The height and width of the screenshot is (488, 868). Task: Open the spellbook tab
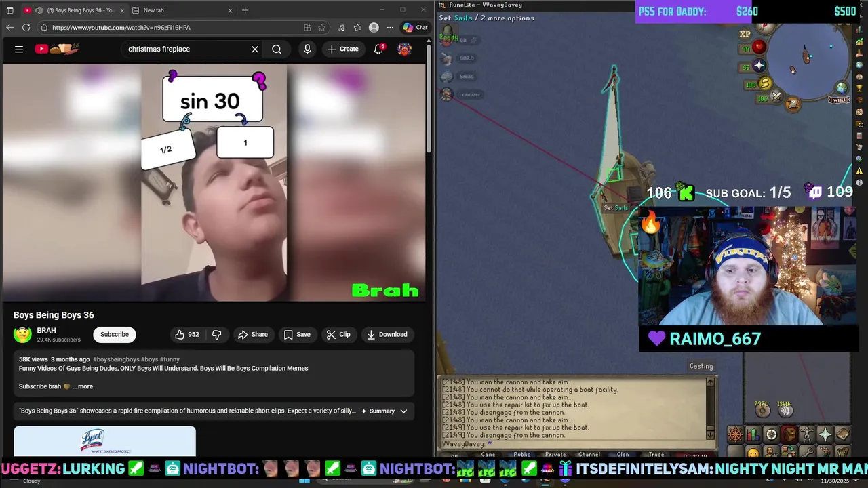843,434
